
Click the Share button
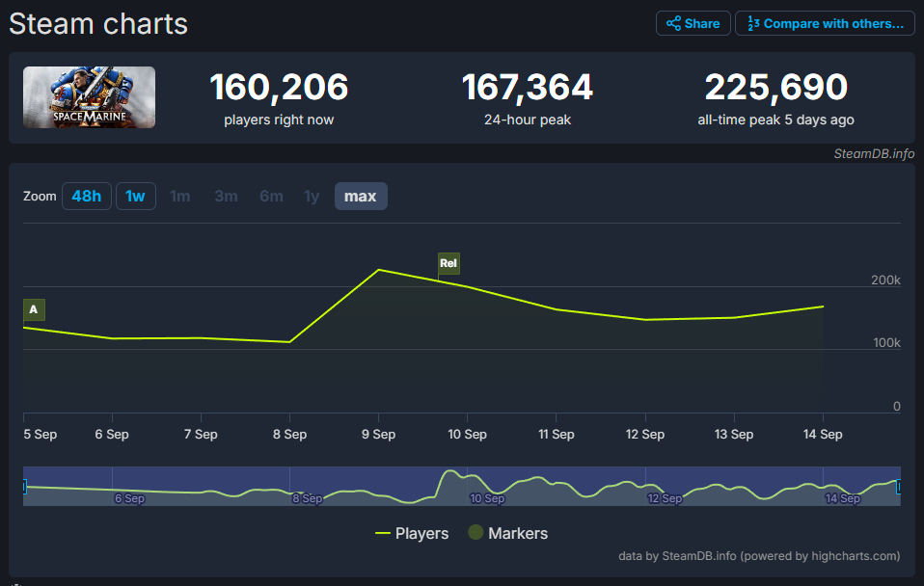click(693, 23)
